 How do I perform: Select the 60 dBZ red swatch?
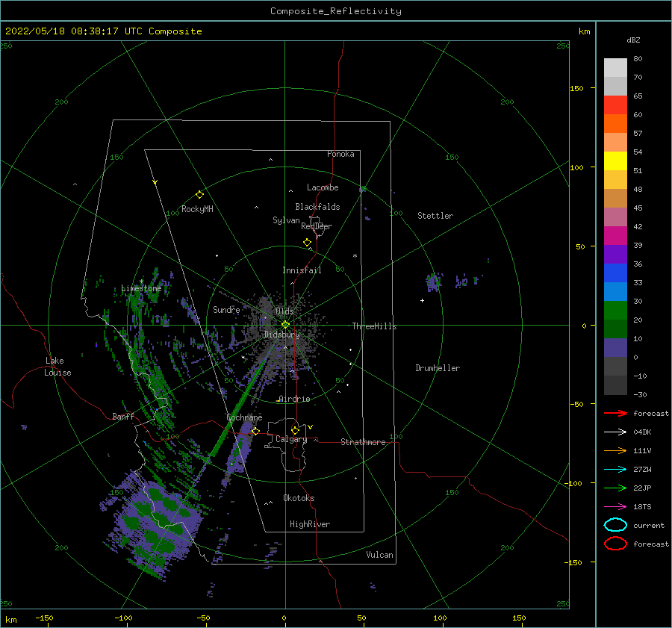615,105
